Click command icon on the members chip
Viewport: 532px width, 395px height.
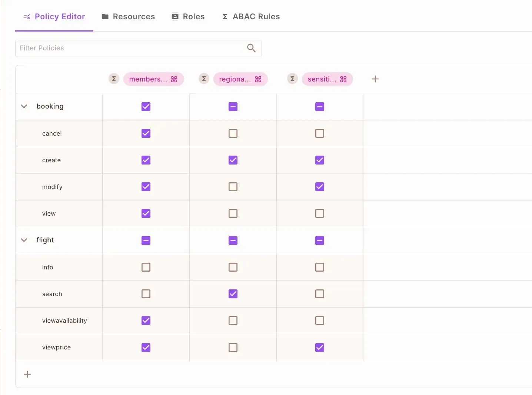(174, 79)
